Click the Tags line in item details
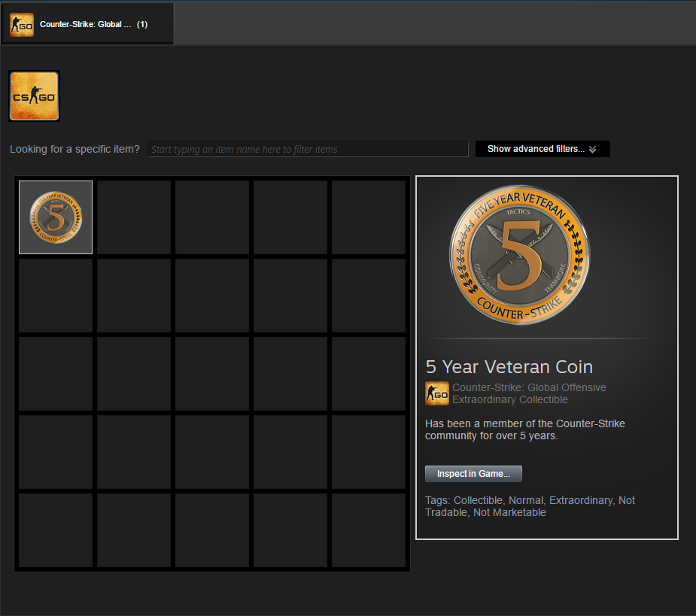Viewport: 696px width, 616px height. point(530,506)
